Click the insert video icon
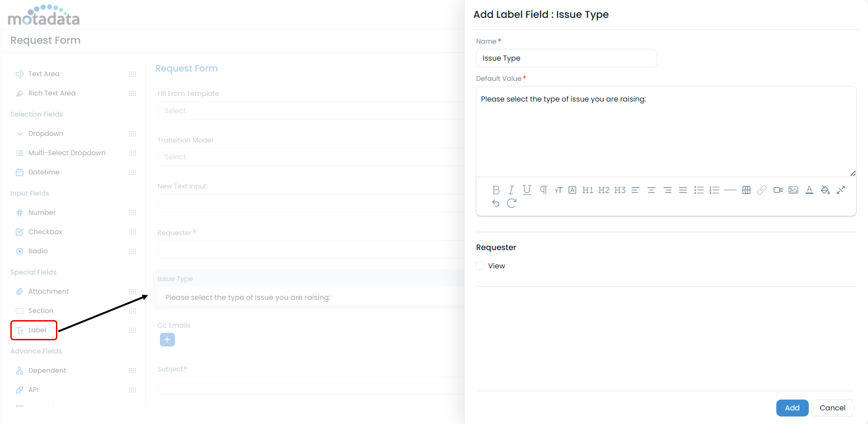Viewport: 868px width, 424px height. 778,190
